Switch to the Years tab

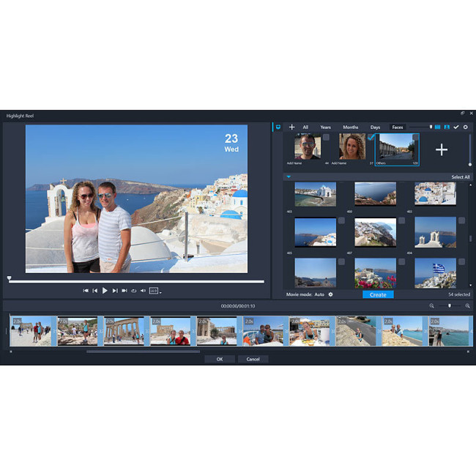point(325,127)
